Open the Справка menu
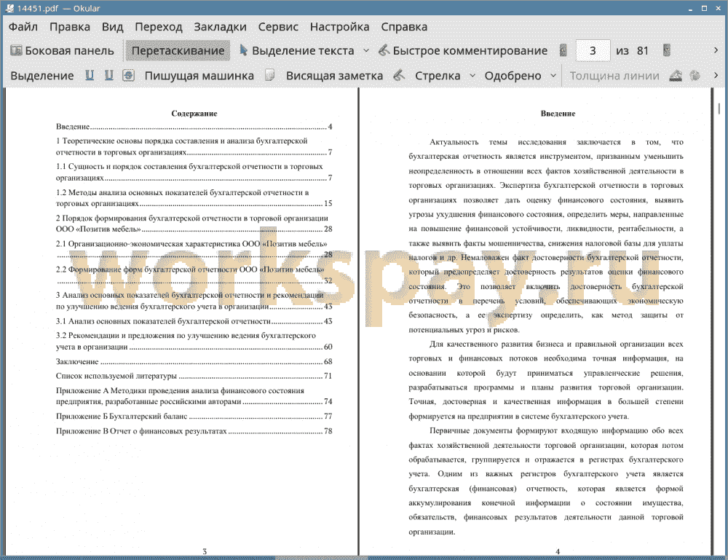The image size is (728, 560). point(404,27)
